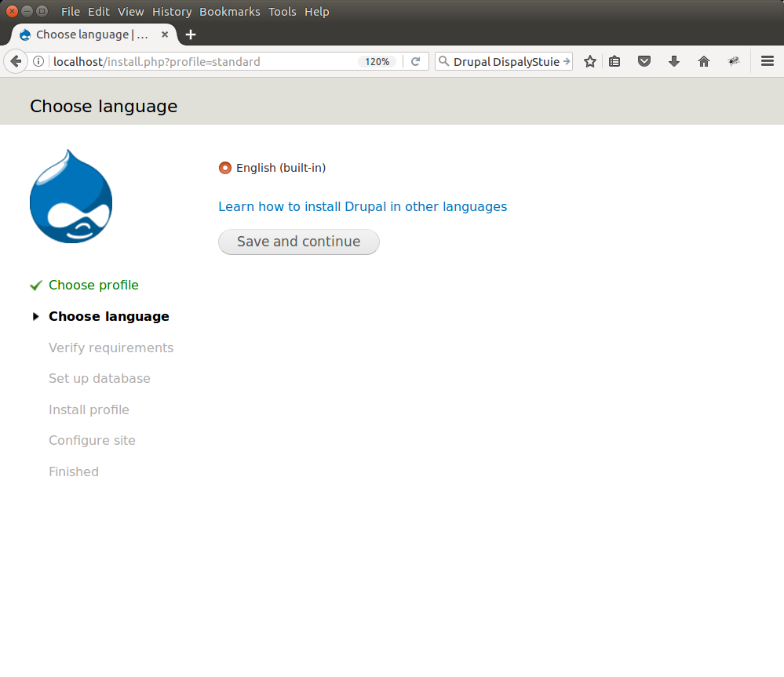
Task: Click the search box magnifier dropdown
Action: (443, 61)
